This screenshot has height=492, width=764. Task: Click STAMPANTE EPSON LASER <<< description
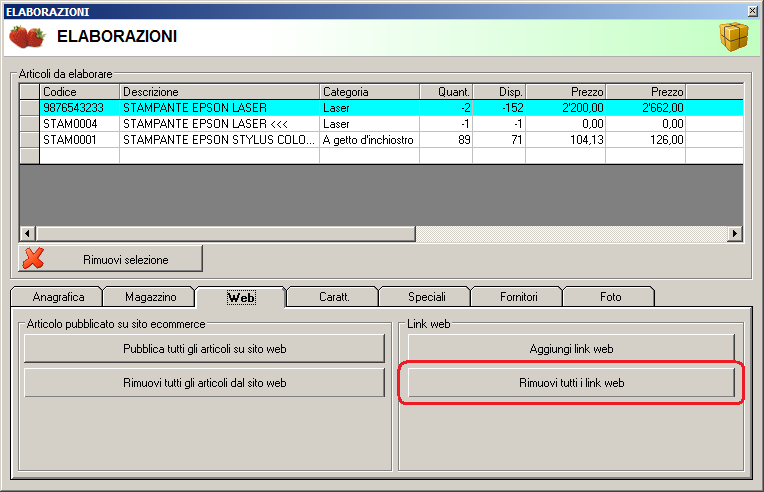click(220, 124)
